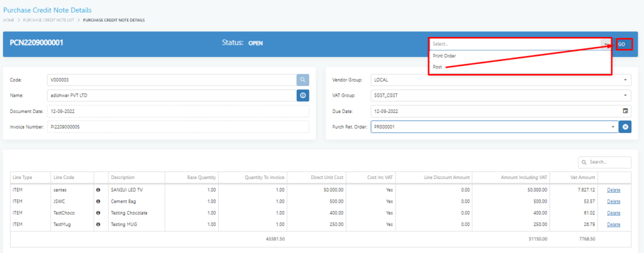The image size is (644, 253).
Task: Clear the Purch Ret. Order selection
Action: point(625,127)
